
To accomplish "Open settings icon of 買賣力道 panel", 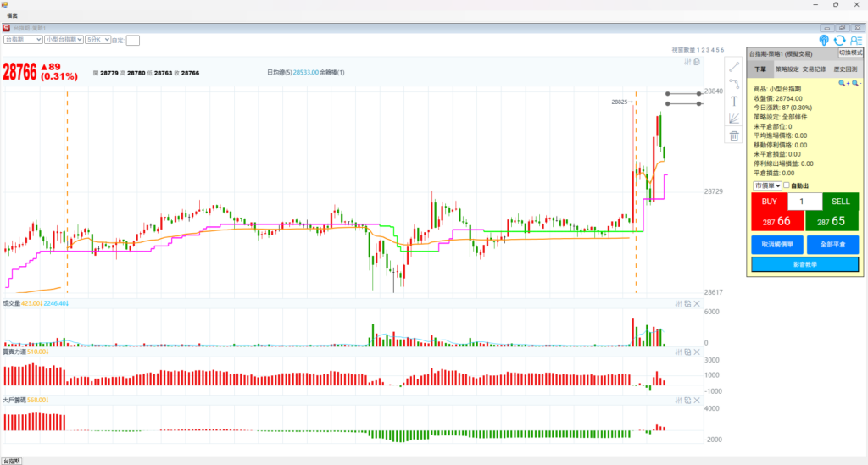I will tap(678, 351).
